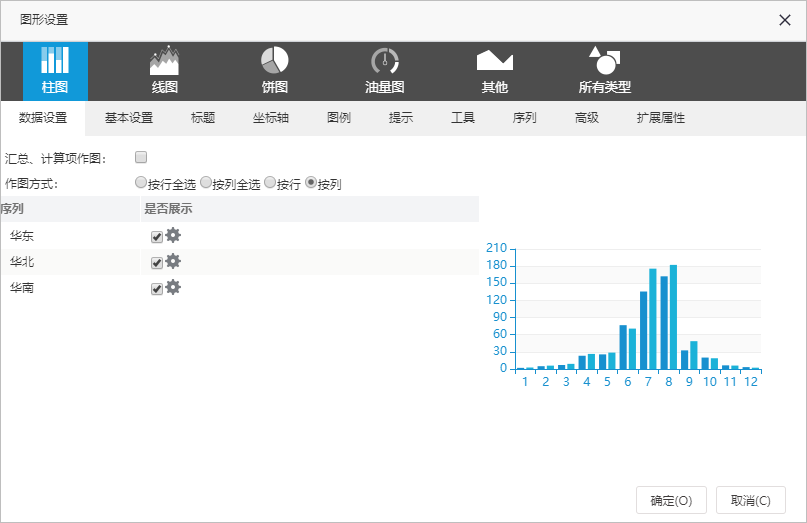Switch to 数据设置 tab
Viewport: 807px width, 523px height.
click(x=43, y=118)
